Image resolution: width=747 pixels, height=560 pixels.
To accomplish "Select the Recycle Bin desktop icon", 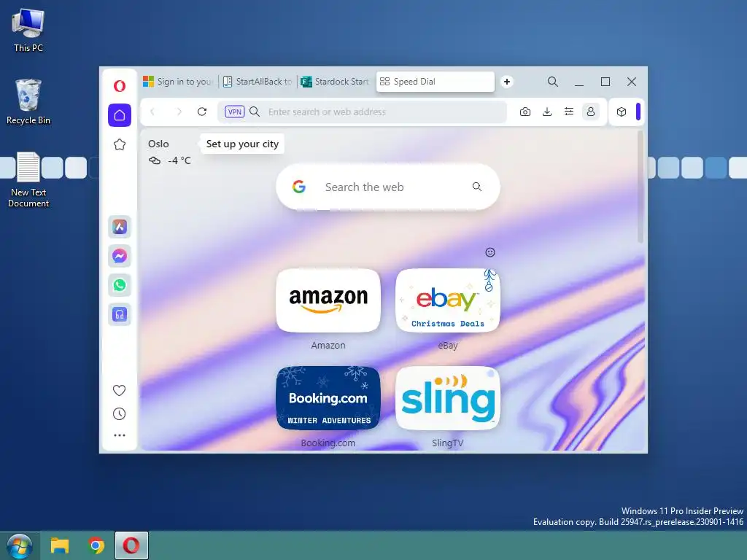I will click(x=28, y=102).
